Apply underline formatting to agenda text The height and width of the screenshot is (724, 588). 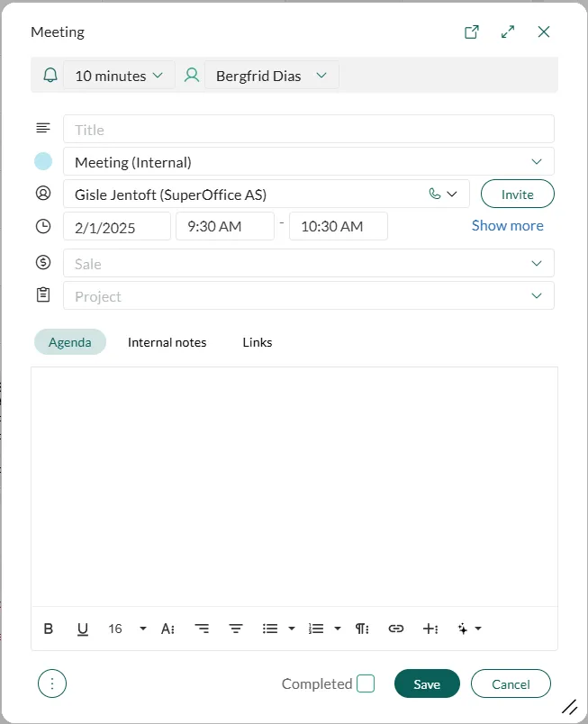click(83, 629)
